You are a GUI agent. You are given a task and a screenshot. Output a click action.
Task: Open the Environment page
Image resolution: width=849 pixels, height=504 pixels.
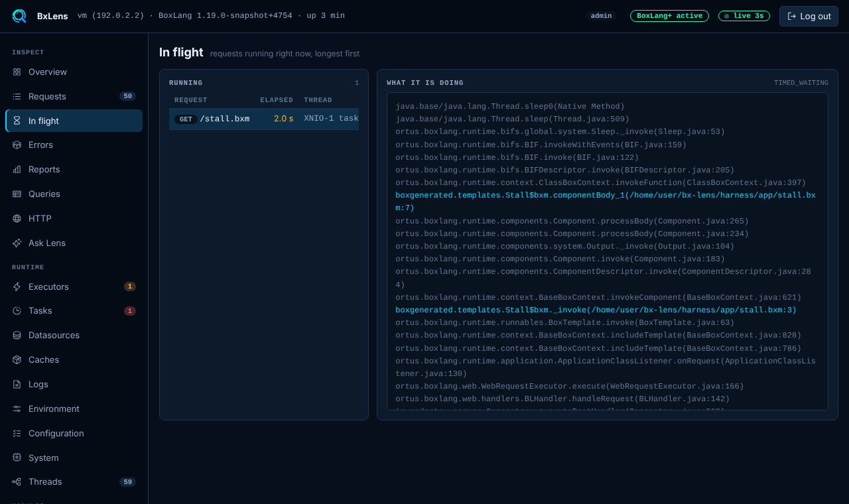[74, 409]
